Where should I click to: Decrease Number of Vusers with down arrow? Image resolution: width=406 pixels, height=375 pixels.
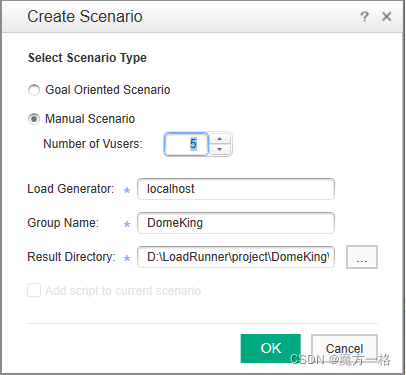219,150
